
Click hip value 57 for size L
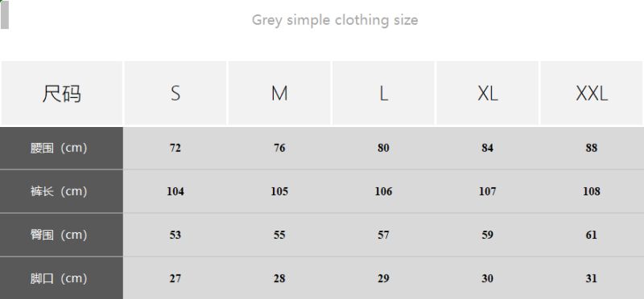pos(383,235)
